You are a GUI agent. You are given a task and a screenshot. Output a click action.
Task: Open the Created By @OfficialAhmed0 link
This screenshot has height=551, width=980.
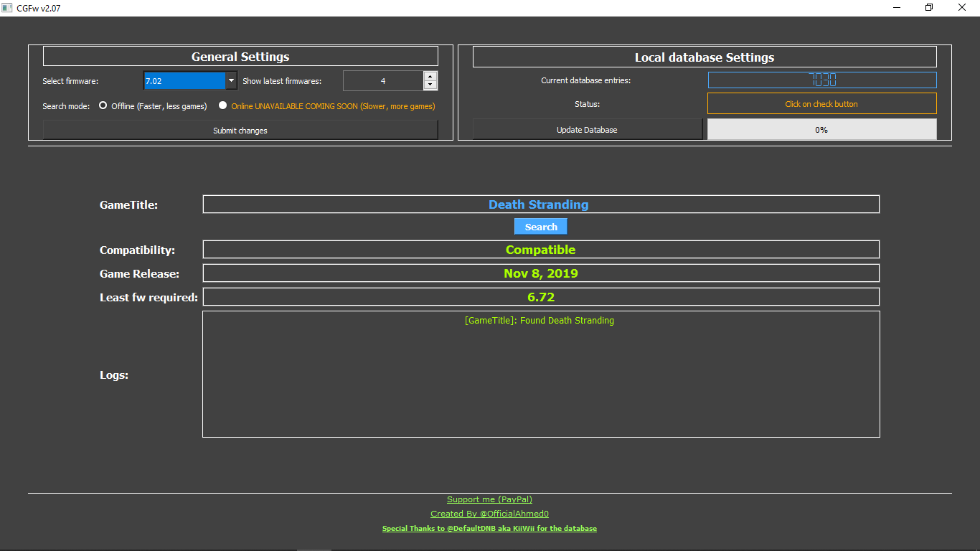coord(489,514)
